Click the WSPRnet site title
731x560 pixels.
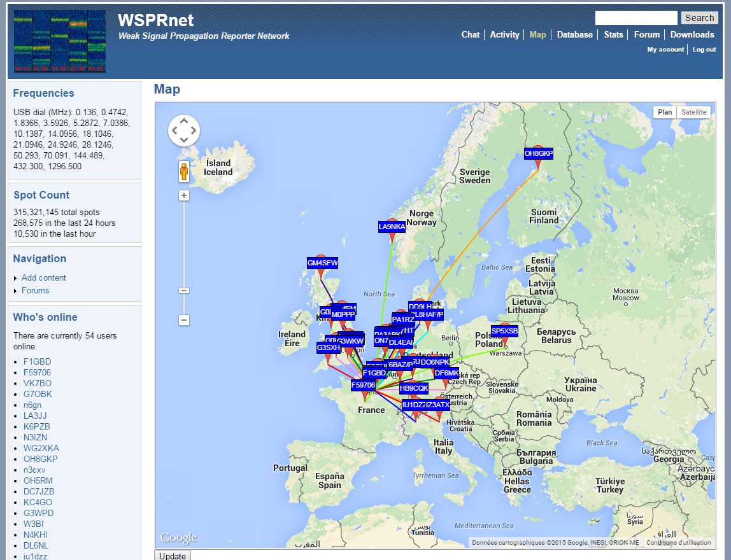click(x=155, y=20)
